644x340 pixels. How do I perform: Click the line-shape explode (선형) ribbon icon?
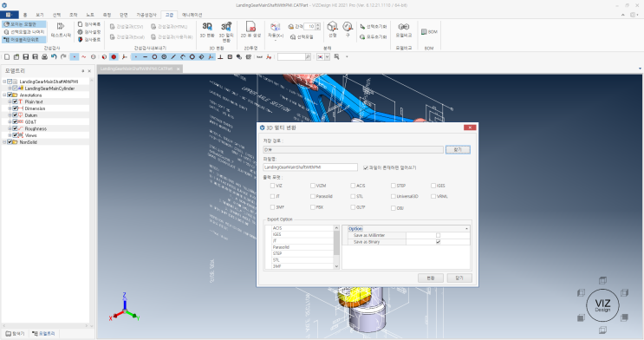click(x=332, y=27)
